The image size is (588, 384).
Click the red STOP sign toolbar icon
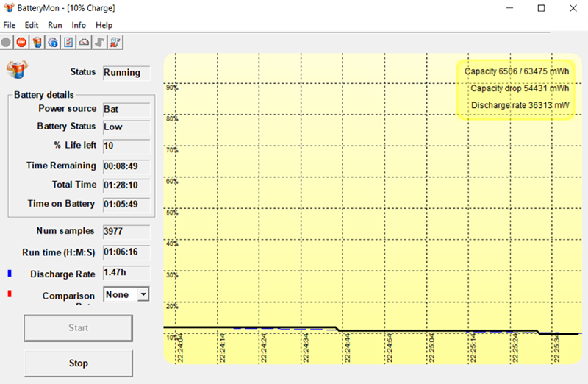click(21, 43)
